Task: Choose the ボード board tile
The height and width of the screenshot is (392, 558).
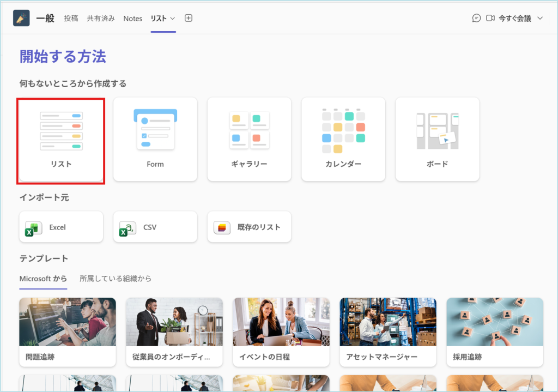Action: (x=437, y=140)
